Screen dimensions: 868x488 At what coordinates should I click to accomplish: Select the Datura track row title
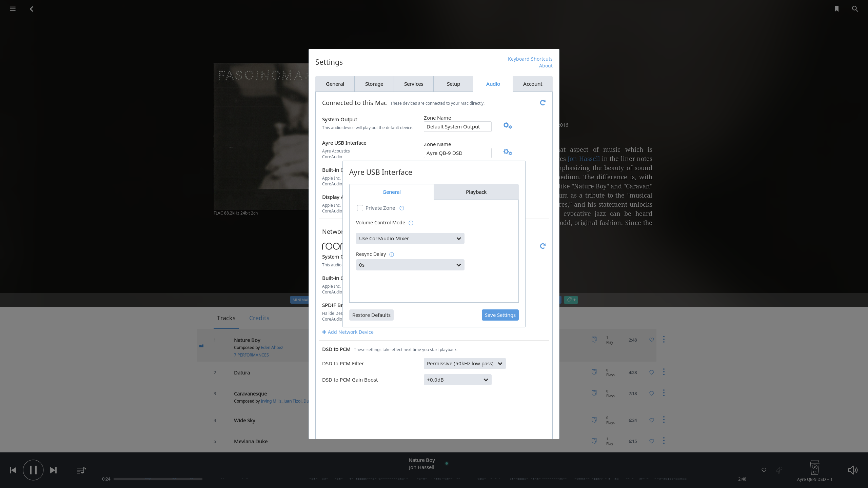[x=242, y=373]
